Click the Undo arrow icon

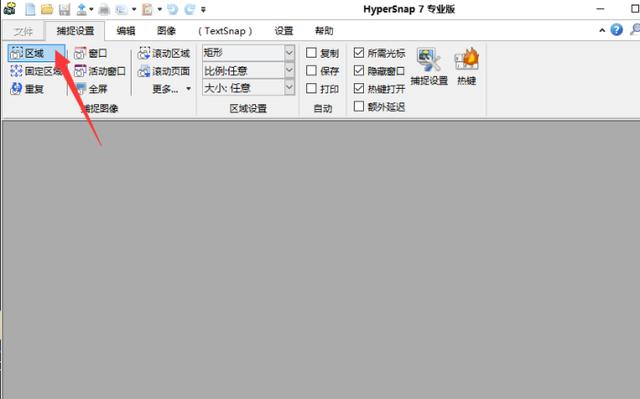point(172,9)
